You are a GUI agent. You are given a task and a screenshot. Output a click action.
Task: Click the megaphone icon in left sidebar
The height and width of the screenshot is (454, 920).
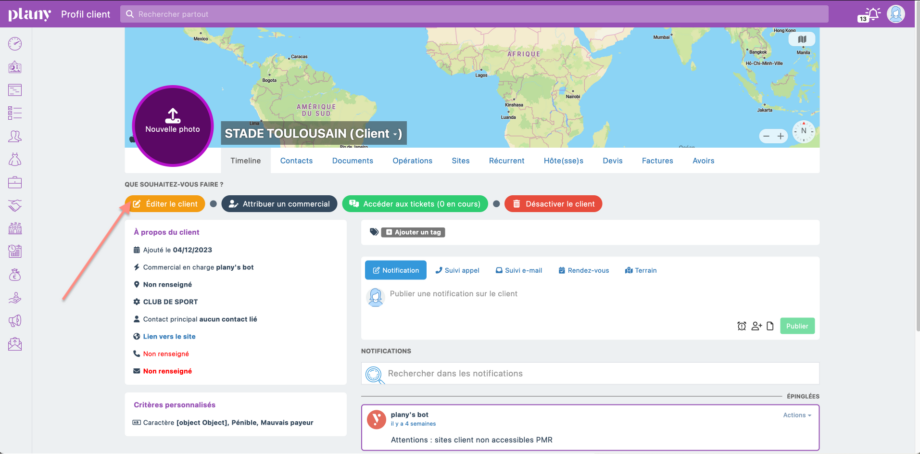pos(15,321)
